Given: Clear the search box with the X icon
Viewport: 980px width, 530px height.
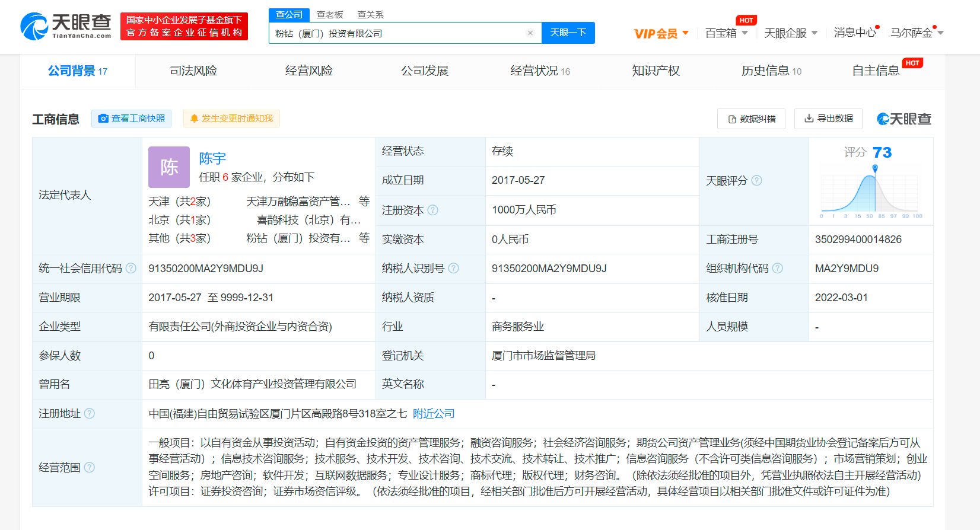Looking at the screenshot, I should click(x=530, y=33).
